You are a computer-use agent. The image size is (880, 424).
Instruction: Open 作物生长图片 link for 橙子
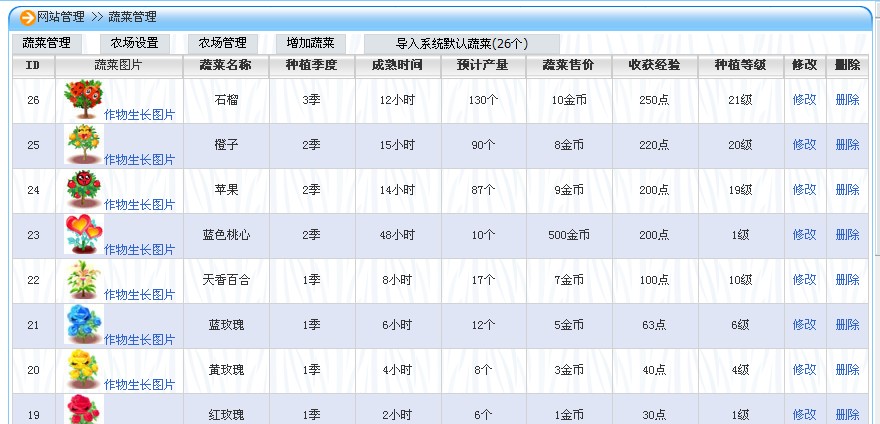(140, 159)
